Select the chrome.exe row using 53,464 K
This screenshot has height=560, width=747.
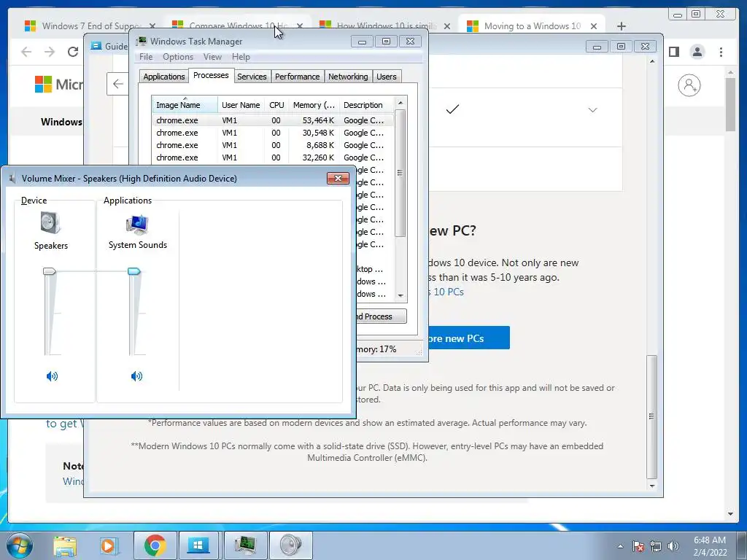[274, 120]
